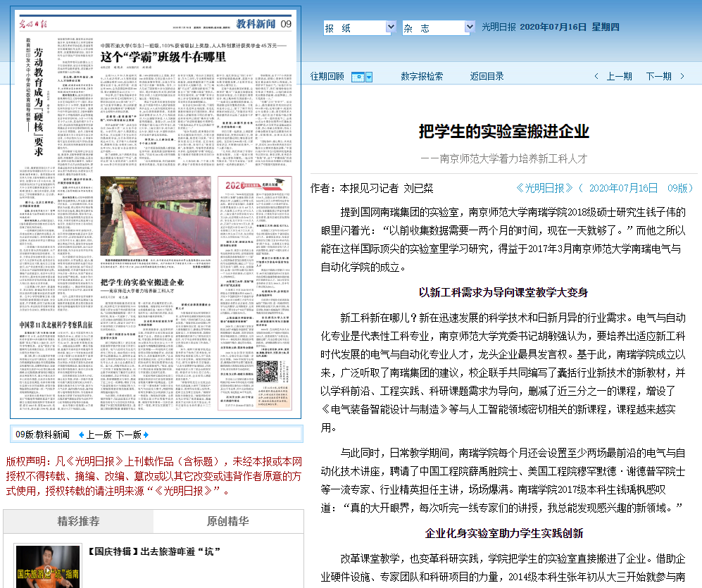Viewport: 702px width, 588px height.
Task: Go to the next issue 下一期
Action: click(658, 76)
